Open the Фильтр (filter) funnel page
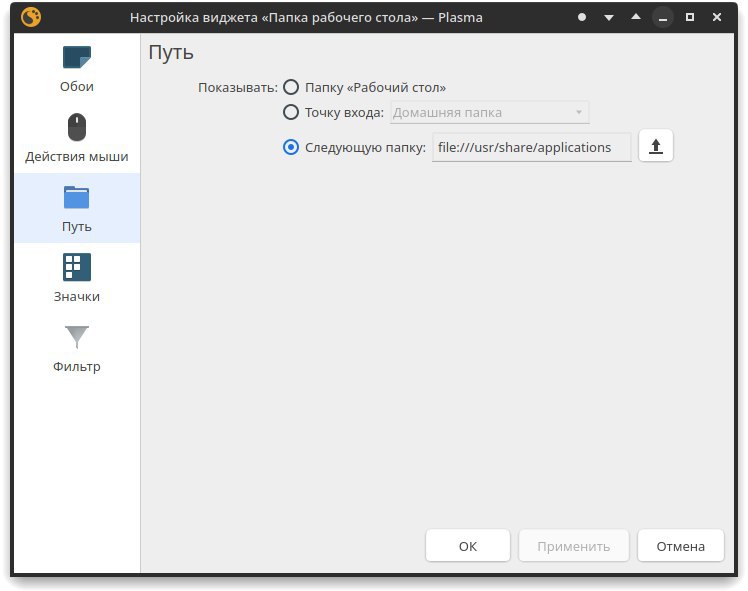 [x=76, y=348]
